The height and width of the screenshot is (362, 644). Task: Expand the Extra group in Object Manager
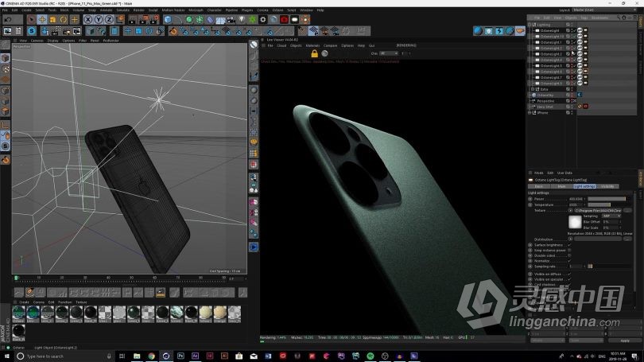(533, 89)
